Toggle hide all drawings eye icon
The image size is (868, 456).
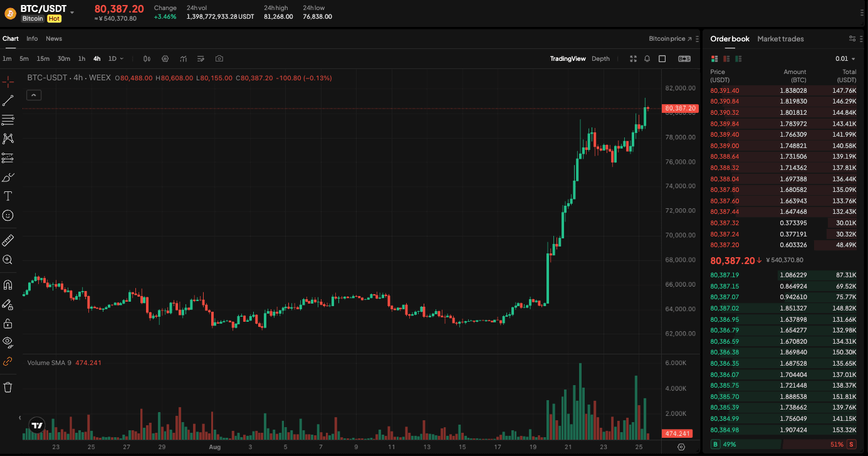coord(8,342)
